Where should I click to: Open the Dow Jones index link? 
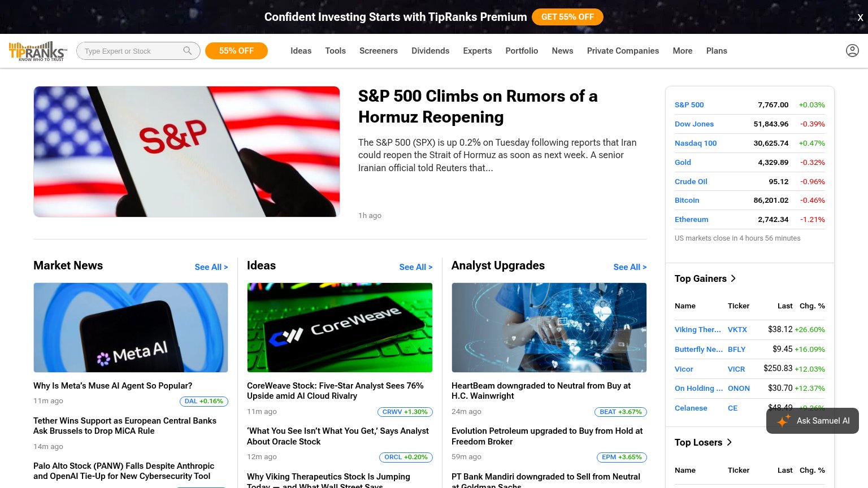[694, 124]
